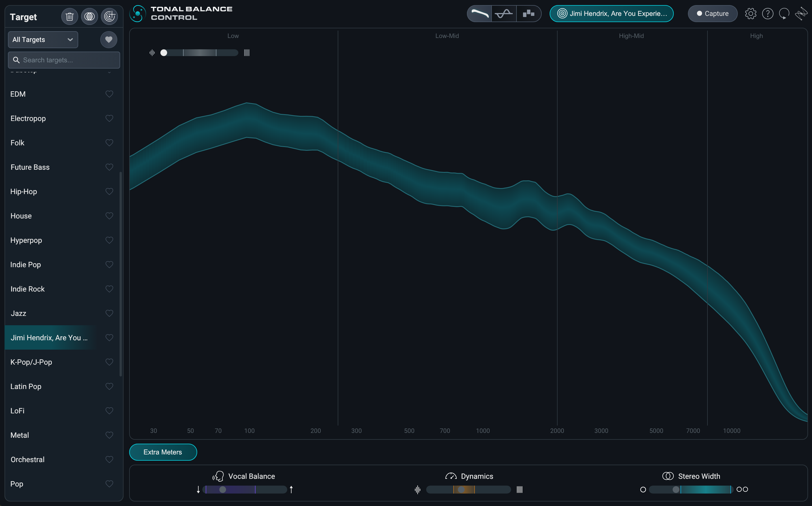Screen dimensions: 812x506
Task: Click the speech bubble feedback icon
Action: (784, 14)
